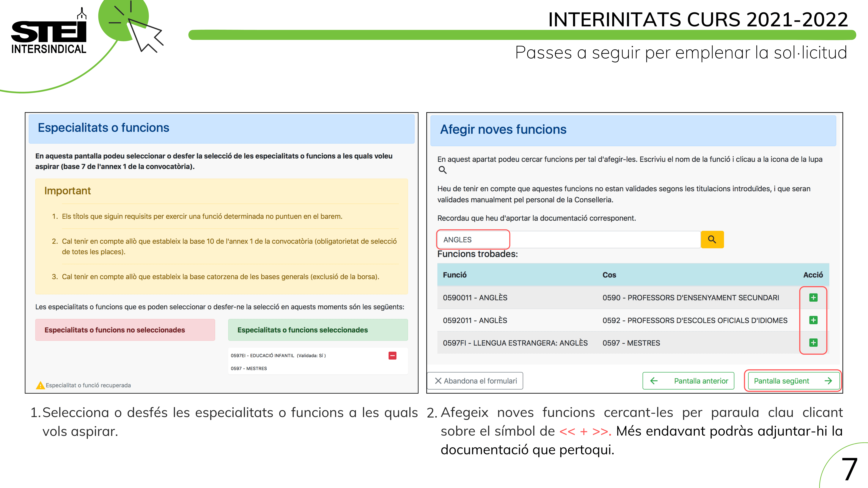The width and height of the screenshot is (868, 488).
Task: Add 0597FI Llengua Estrangera: Anglès function
Action: point(813,343)
